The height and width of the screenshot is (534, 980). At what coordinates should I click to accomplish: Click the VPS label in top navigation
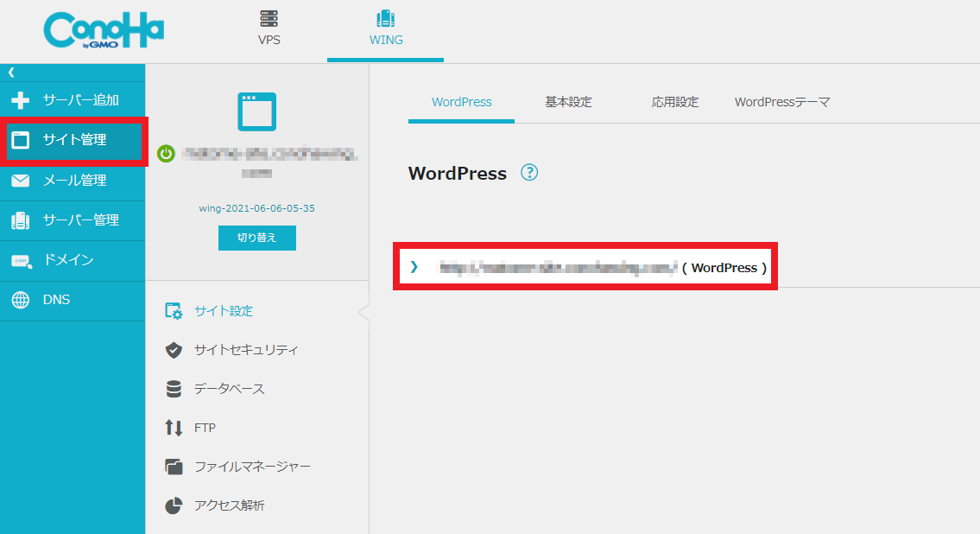click(x=269, y=40)
